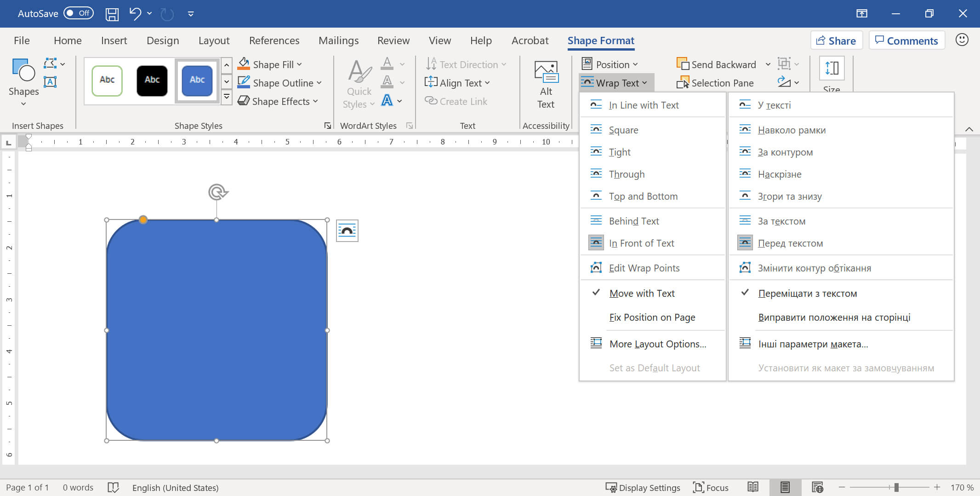Click the Draw Text Box icon

click(50, 82)
